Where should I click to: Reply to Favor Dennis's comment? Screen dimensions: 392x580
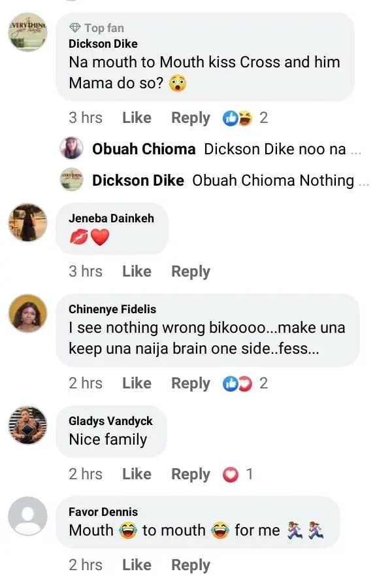tap(191, 565)
